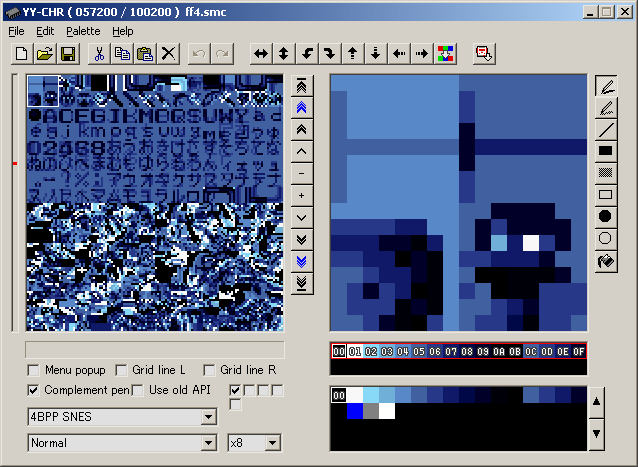This screenshot has width=638, height=467.
Task: Toggle the lone checkbox beneath the four-checkbox row
Action: (235, 405)
